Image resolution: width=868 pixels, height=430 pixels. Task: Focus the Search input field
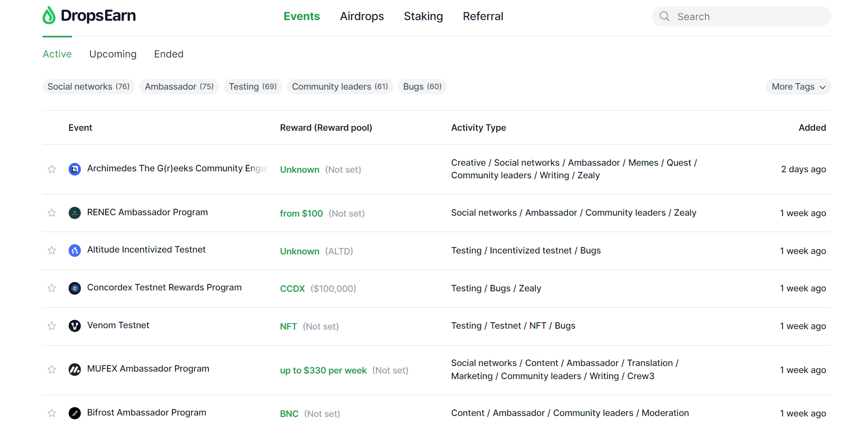(x=741, y=16)
